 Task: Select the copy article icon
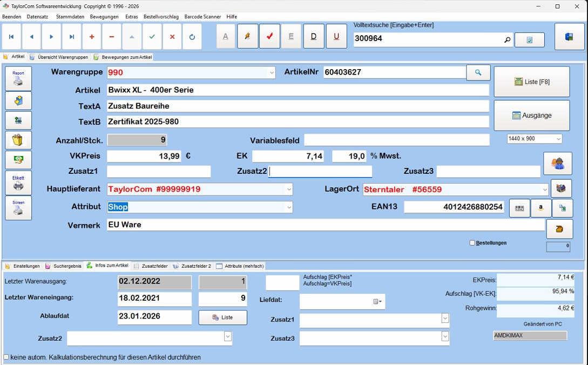tap(563, 207)
